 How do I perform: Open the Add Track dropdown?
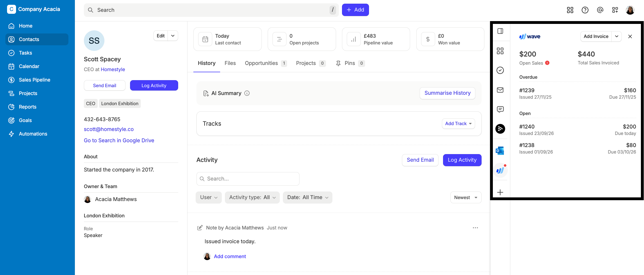pos(458,124)
